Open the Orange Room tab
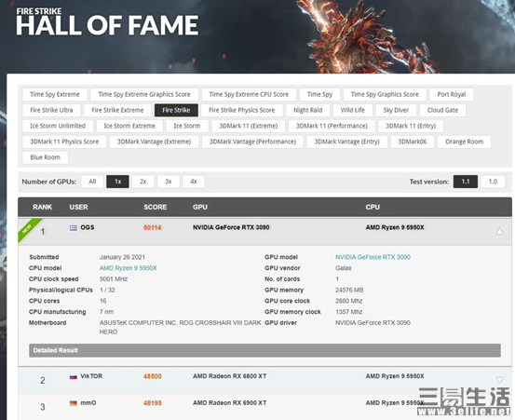The width and height of the screenshot is (515, 420). pyautogui.click(x=464, y=142)
